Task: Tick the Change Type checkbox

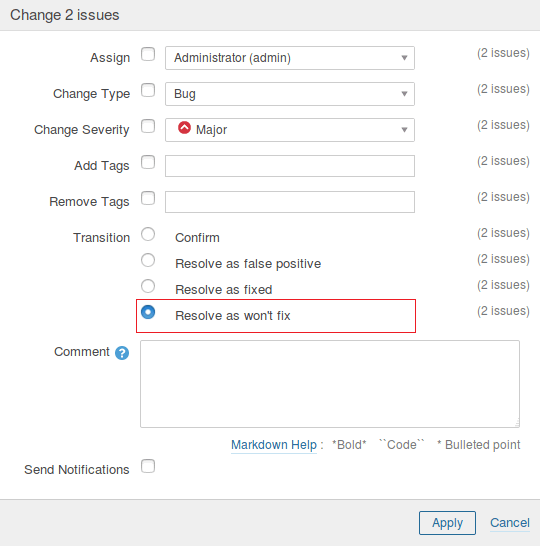Action: point(148,90)
